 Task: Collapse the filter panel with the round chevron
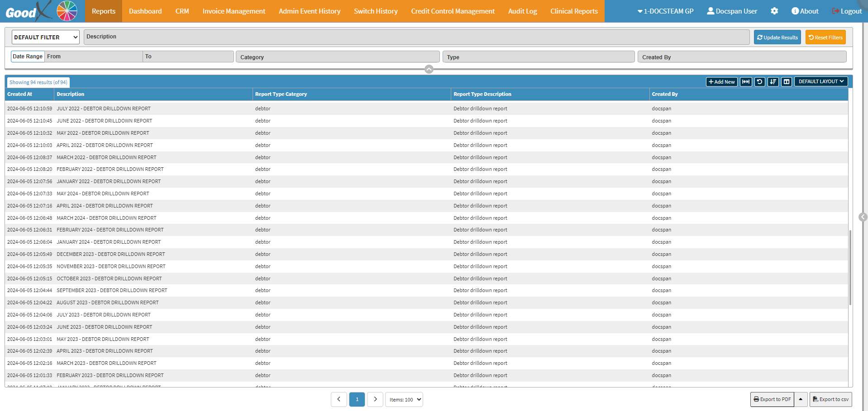(x=429, y=69)
